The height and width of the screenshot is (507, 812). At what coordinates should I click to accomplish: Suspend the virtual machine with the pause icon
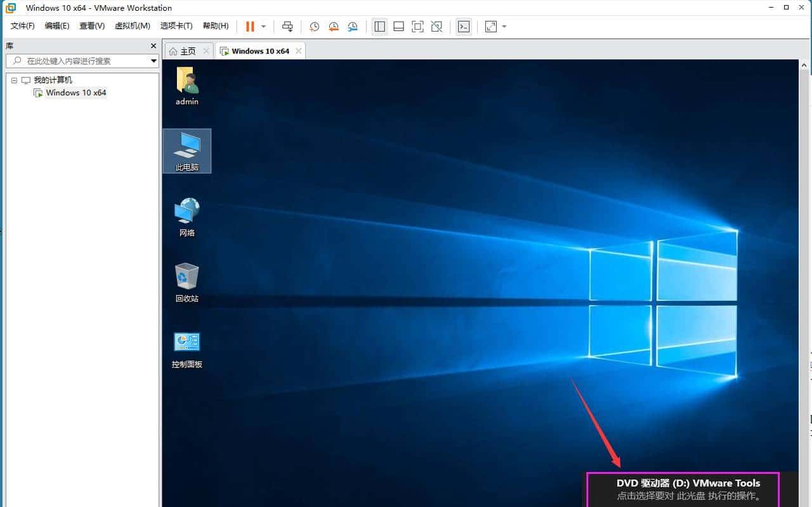249,26
